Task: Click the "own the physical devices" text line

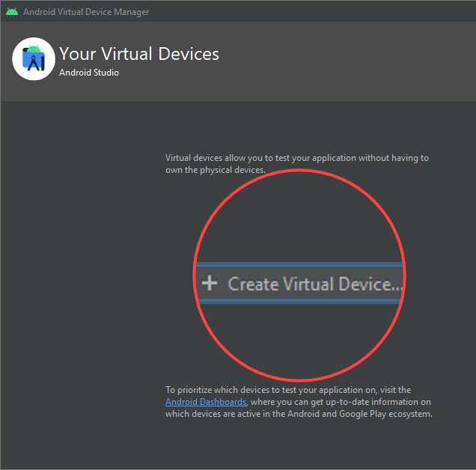Action: [x=216, y=170]
